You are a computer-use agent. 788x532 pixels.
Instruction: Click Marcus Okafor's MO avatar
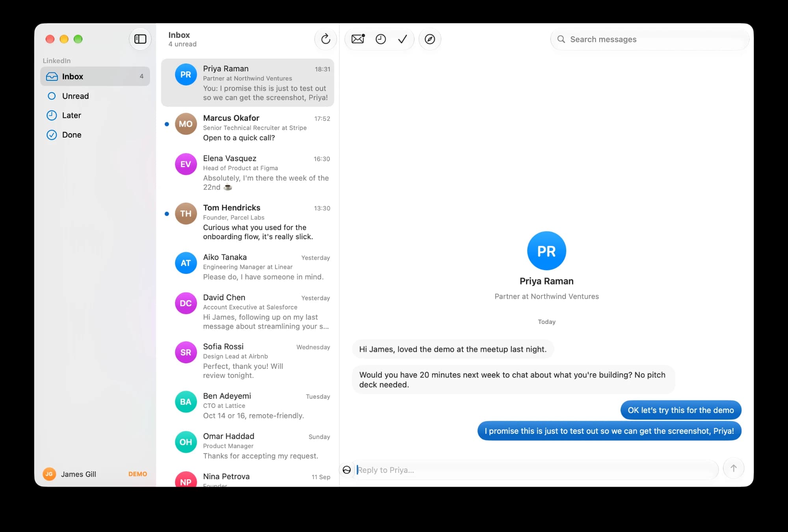[x=186, y=124]
